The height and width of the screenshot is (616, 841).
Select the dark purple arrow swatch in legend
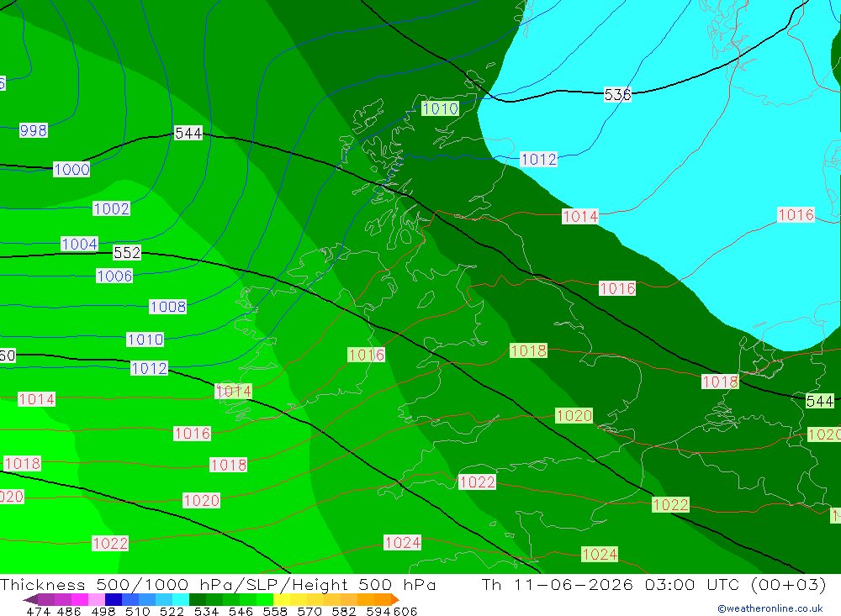[x=30, y=599]
